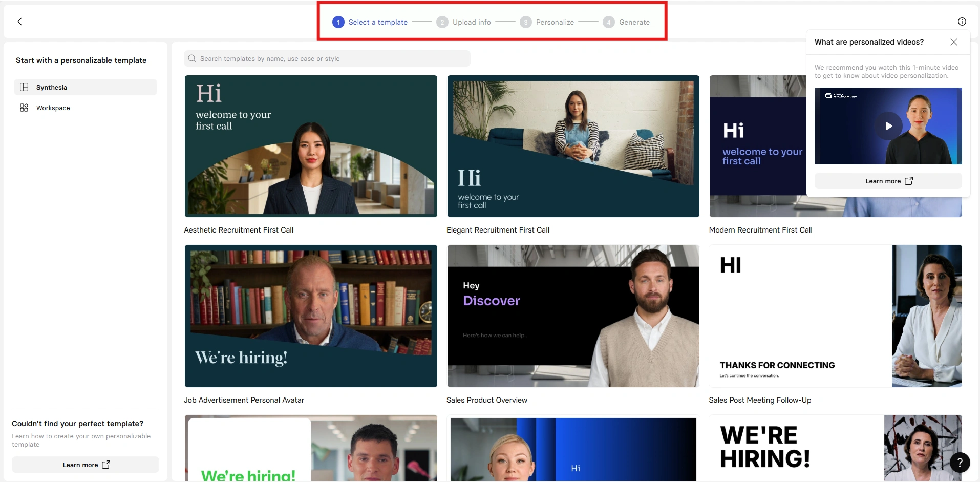980x482 pixels.
Task: Focus the template search field
Action: 327,58
